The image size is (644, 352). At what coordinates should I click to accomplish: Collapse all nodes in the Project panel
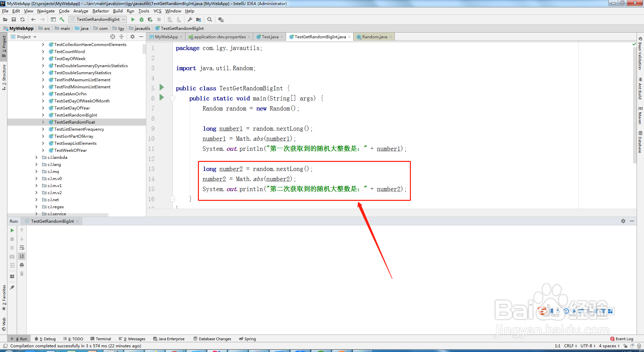[121, 37]
